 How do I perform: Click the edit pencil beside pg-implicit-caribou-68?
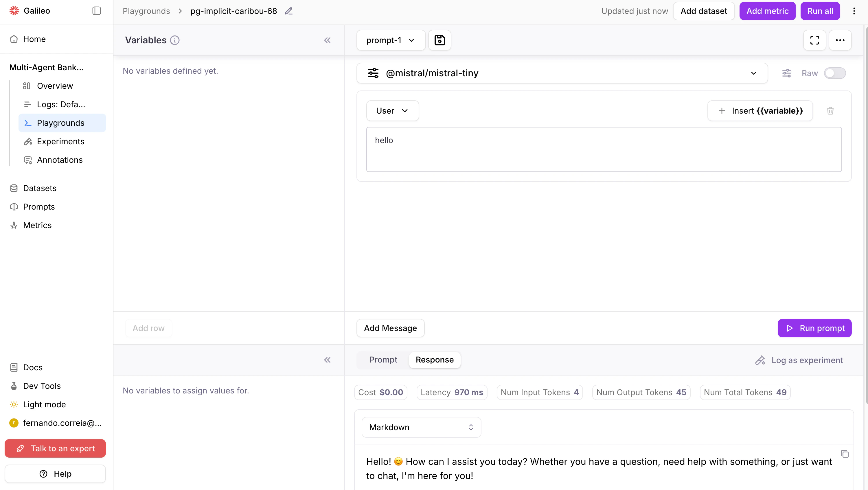[x=289, y=11]
